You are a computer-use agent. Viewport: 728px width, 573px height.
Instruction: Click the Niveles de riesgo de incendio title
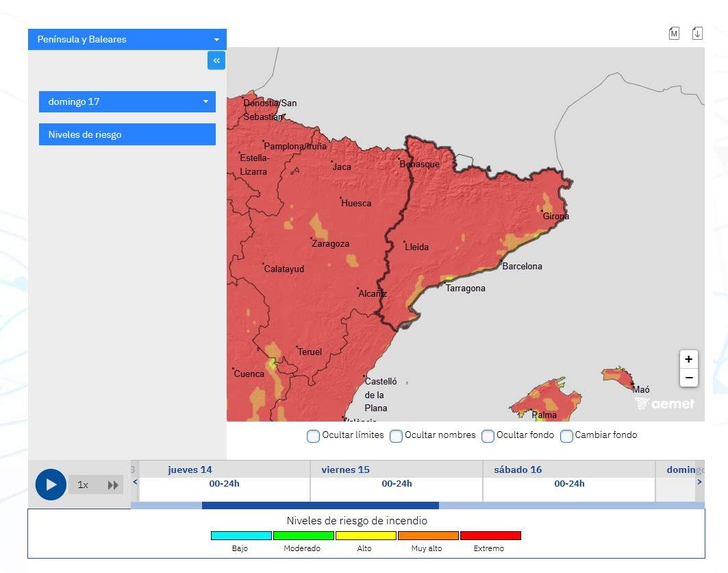(357, 520)
